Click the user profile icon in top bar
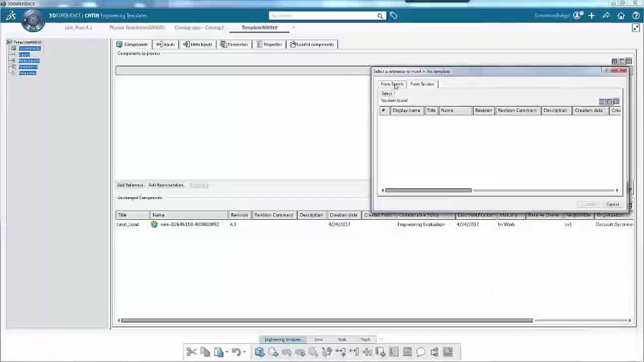 pyautogui.click(x=578, y=15)
